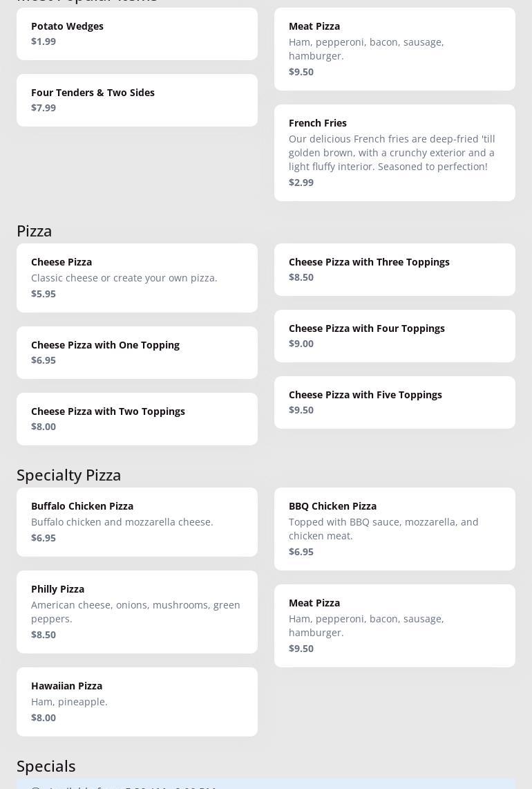
Task: Click the Pizza section heading
Action: (35, 231)
